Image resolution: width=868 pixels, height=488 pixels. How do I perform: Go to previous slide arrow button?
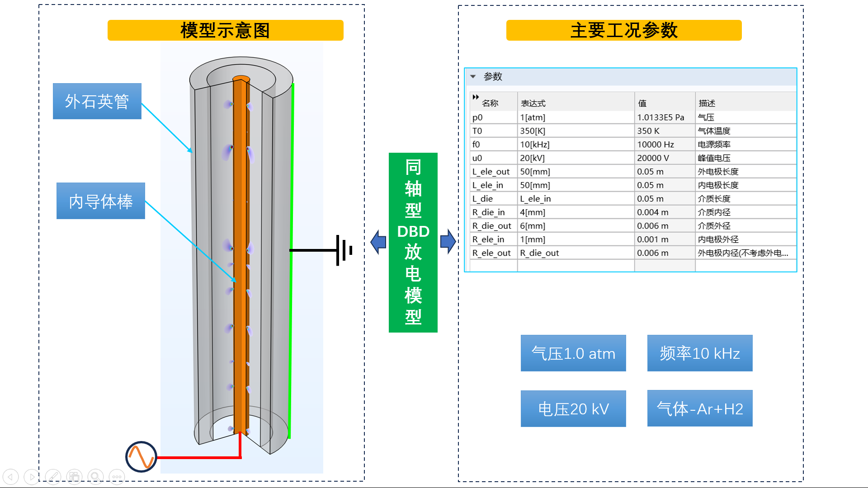(10, 477)
